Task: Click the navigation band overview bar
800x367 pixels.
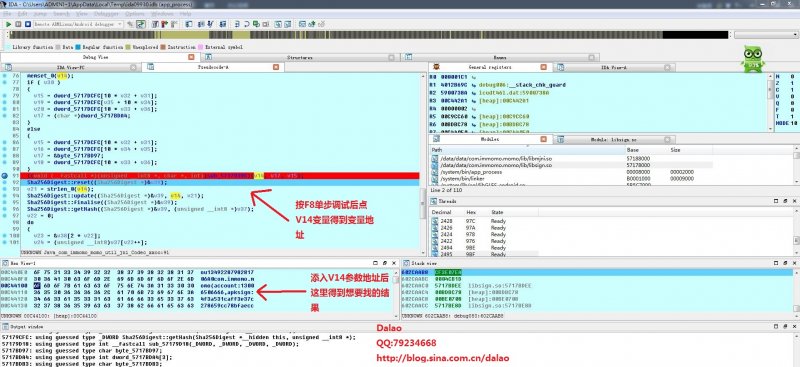Action: tap(368, 35)
